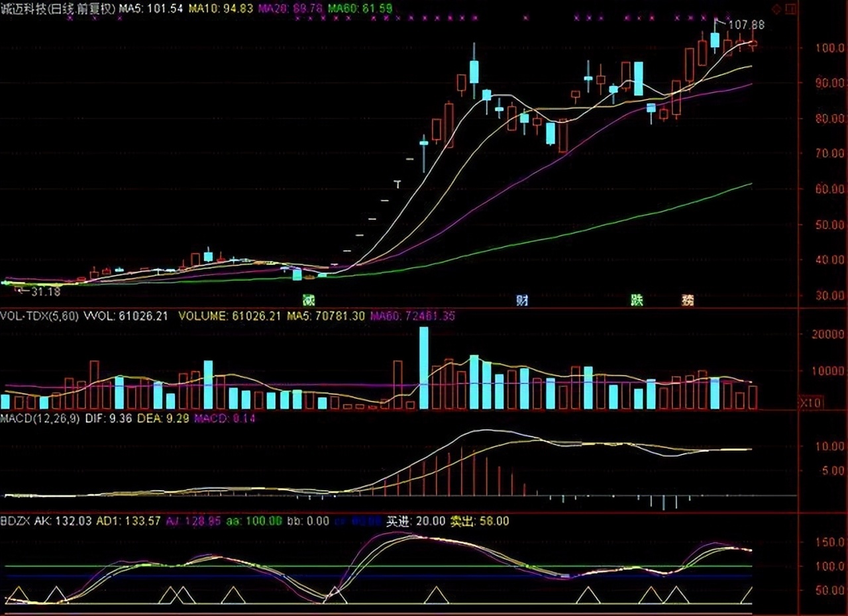Click the BDZX indicator name
This screenshot has width=848, height=616.
(x=15, y=521)
